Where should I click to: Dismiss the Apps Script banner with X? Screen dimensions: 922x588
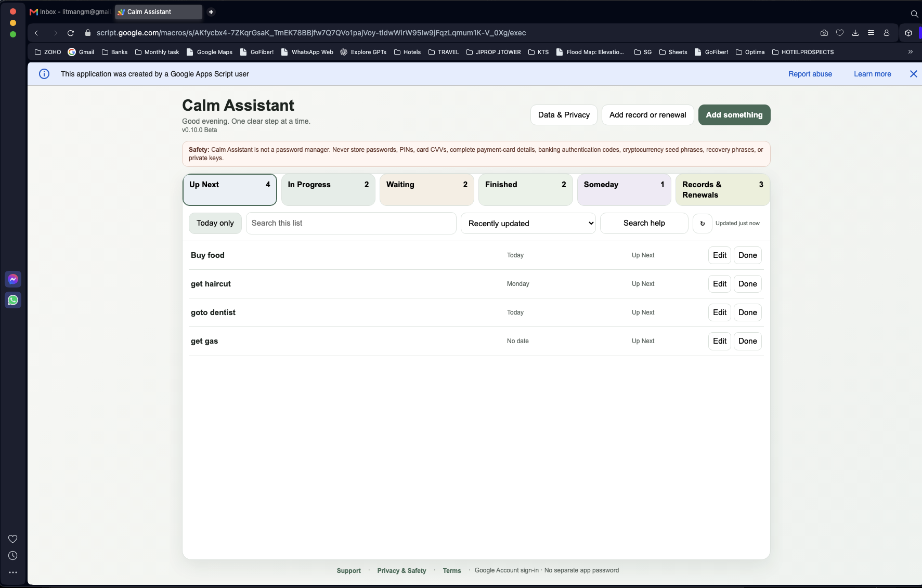click(x=913, y=74)
